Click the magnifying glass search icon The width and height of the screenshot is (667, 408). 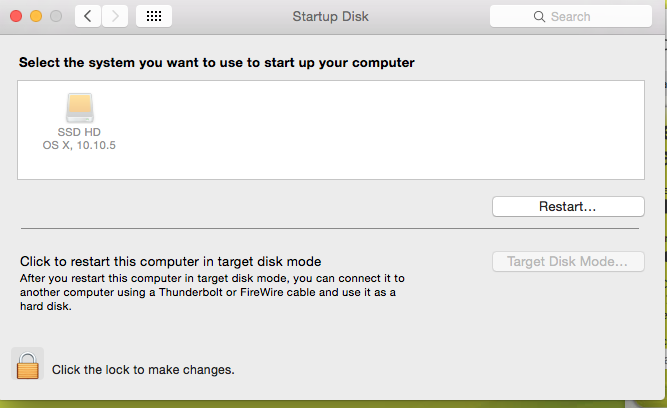539,17
